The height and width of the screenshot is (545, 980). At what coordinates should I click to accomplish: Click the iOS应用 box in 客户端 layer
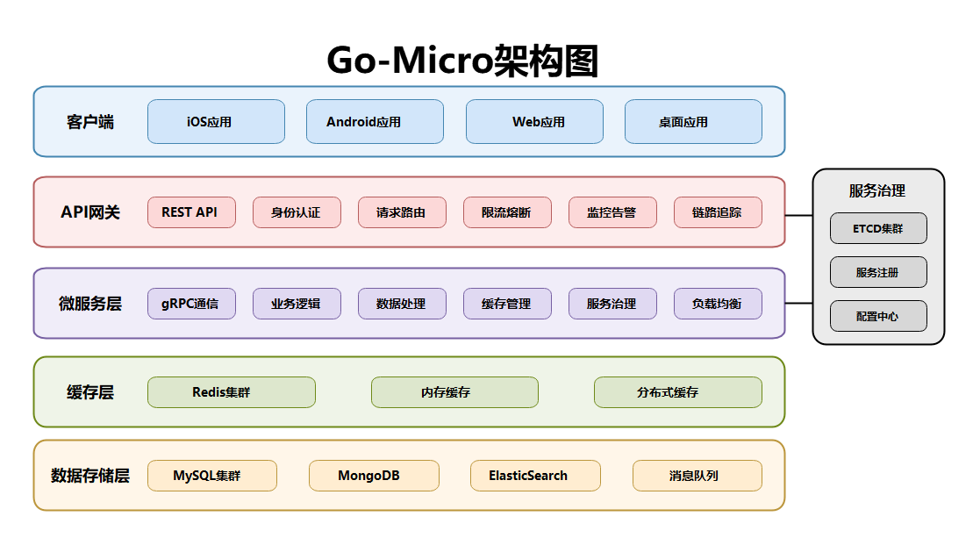click(216, 121)
